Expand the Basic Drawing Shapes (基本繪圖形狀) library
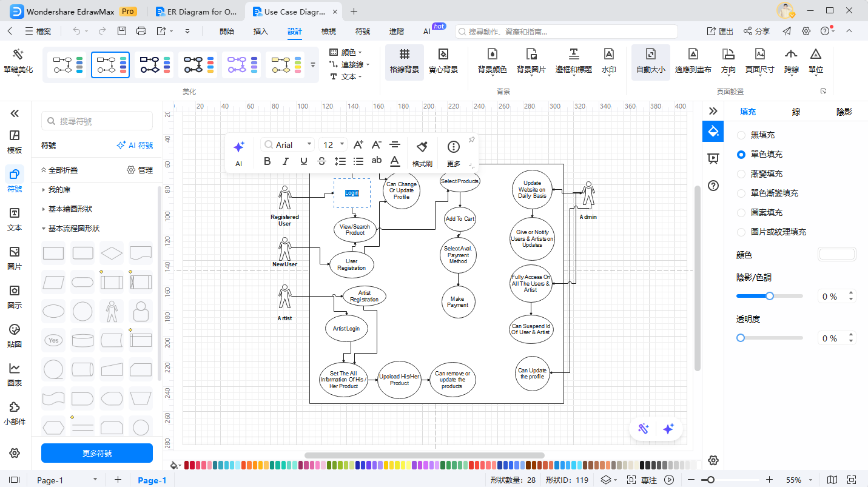868x487 pixels. (x=70, y=209)
